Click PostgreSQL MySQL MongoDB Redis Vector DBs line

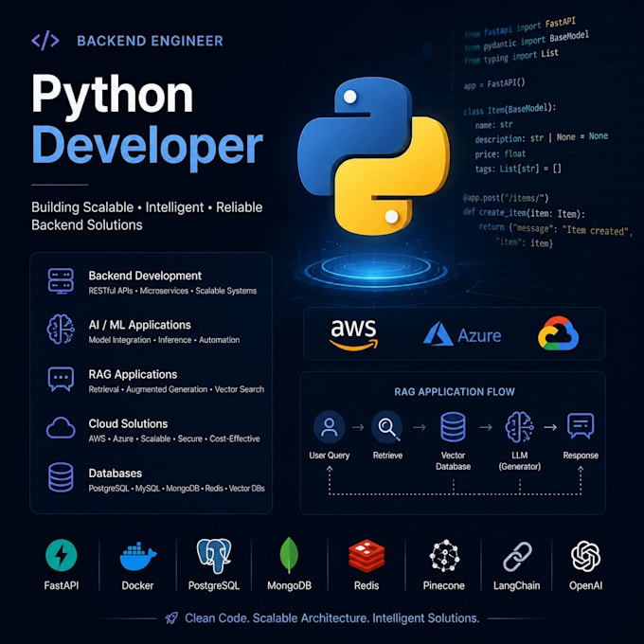click(x=176, y=489)
